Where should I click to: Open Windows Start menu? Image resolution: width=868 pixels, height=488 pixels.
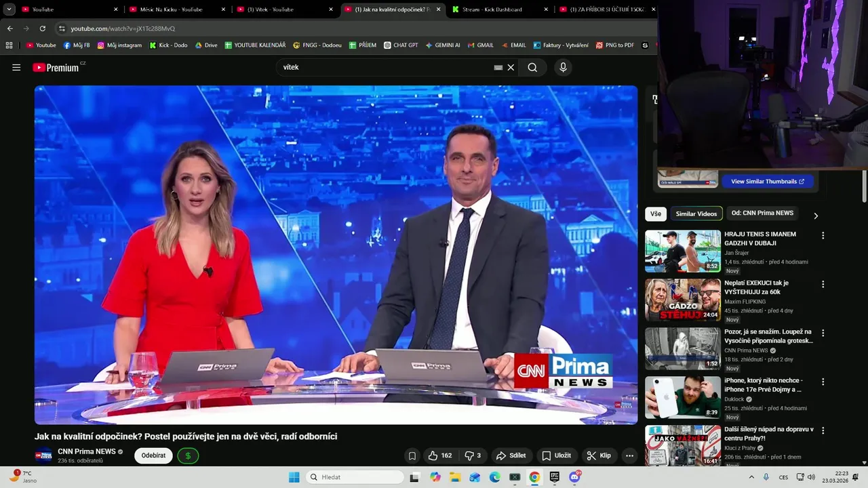(x=294, y=477)
